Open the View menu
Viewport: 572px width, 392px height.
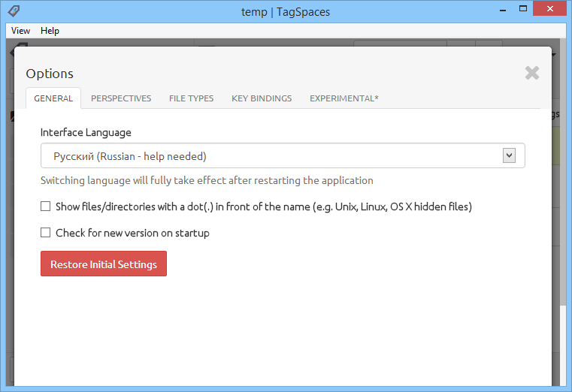(20, 31)
